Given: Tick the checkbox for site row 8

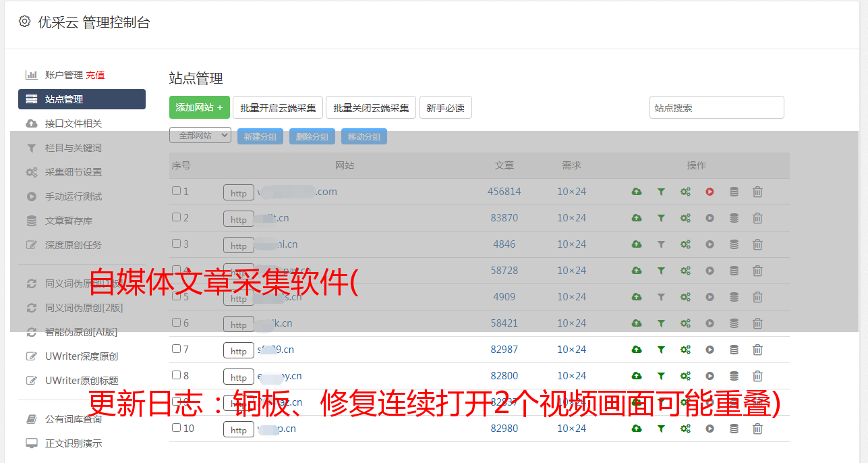Looking at the screenshot, I should click(176, 375).
